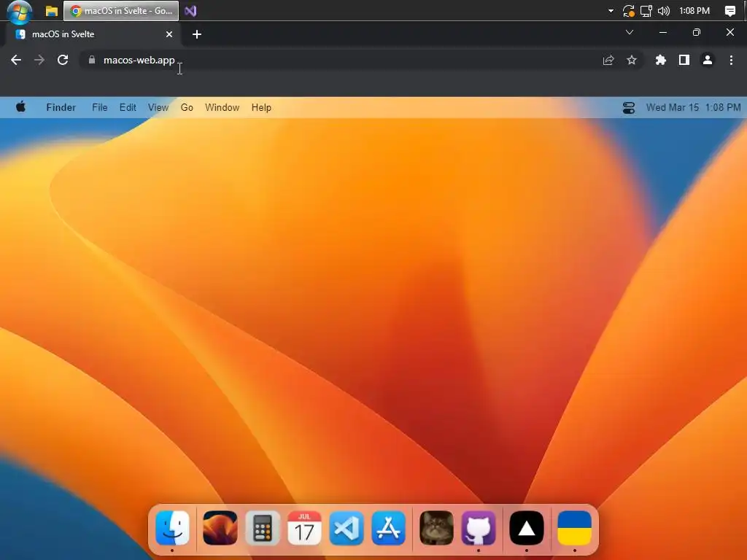Expand Chrome tab search chevron
747x560 pixels.
tap(630, 32)
